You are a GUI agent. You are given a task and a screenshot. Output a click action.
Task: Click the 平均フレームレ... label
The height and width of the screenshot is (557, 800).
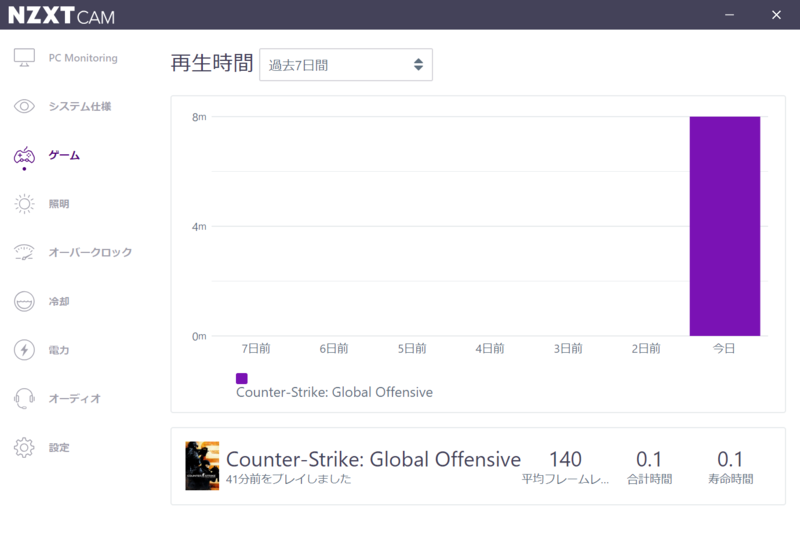[x=565, y=479]
